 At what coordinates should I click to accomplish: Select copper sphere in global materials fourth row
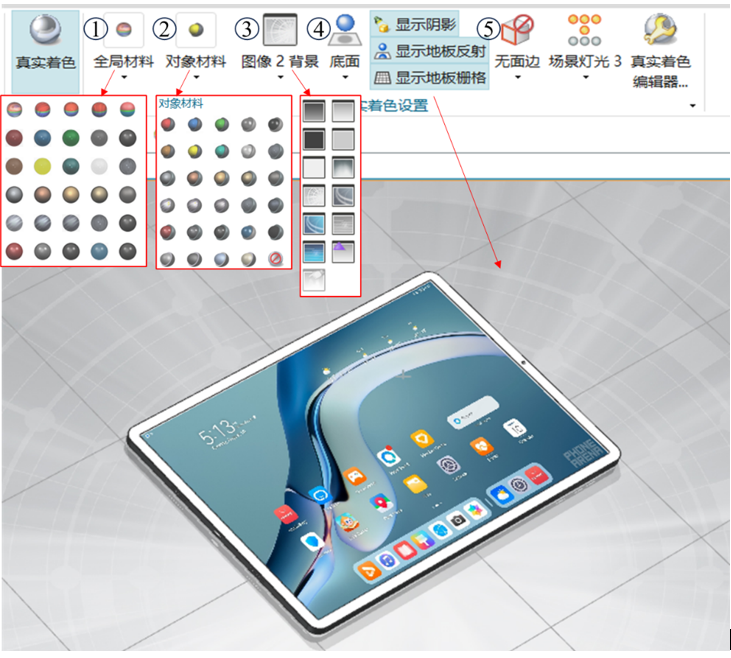click(x=42, y=194)
